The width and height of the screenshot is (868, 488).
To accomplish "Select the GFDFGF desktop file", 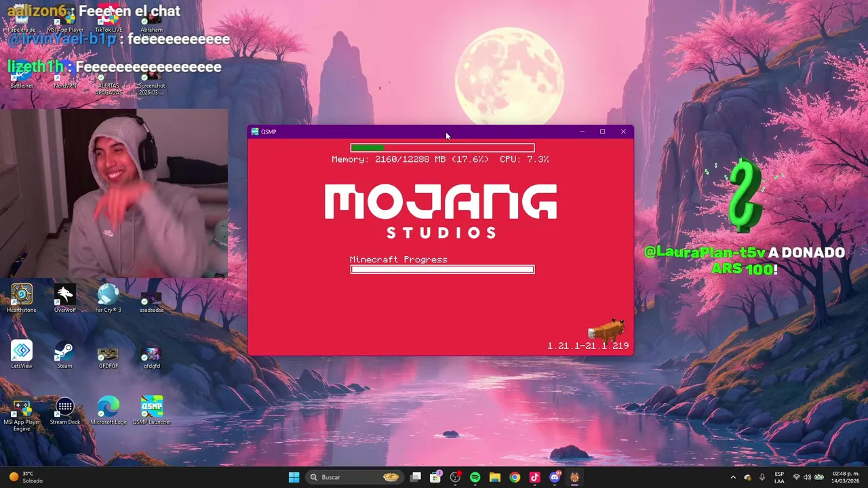I will [108, 358].
